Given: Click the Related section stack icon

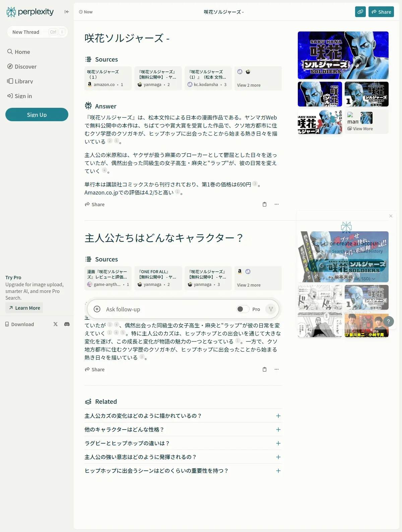Looking at the screenshot, I should [x=88, y=401].
